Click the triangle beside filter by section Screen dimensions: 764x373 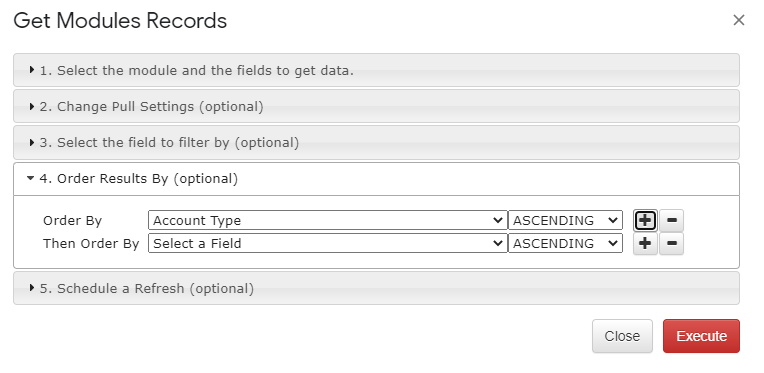point(32,142)
